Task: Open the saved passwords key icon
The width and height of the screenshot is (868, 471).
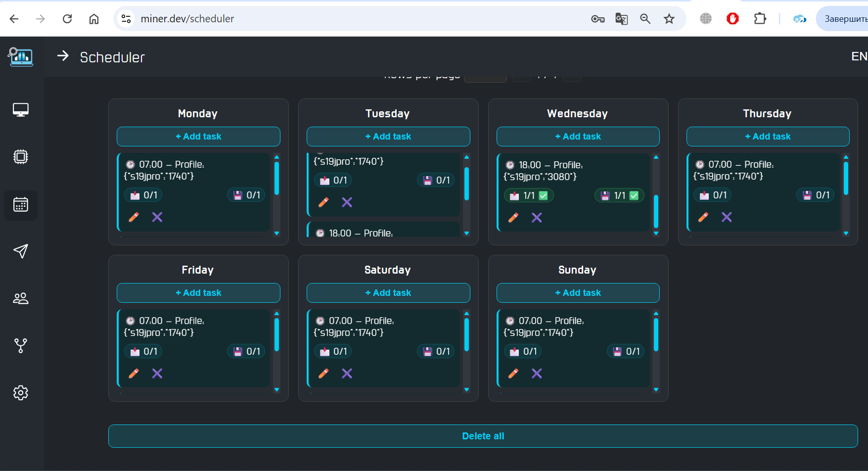Action: click(x=598, y=19)
